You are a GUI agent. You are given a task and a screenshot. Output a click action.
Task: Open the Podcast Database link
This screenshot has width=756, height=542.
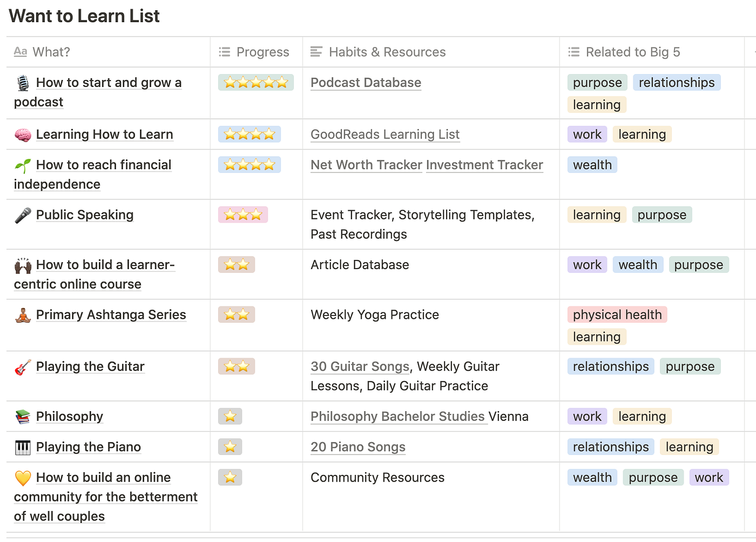[366, 82]
